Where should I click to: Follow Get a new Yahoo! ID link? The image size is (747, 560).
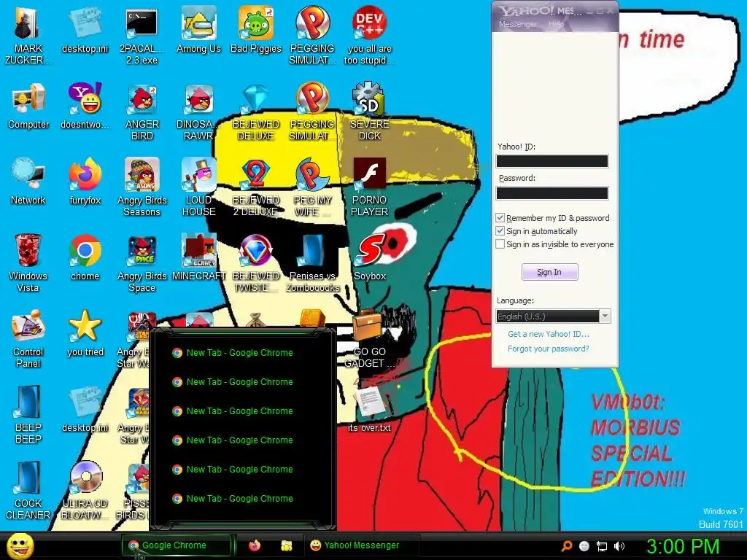(549, 334)
